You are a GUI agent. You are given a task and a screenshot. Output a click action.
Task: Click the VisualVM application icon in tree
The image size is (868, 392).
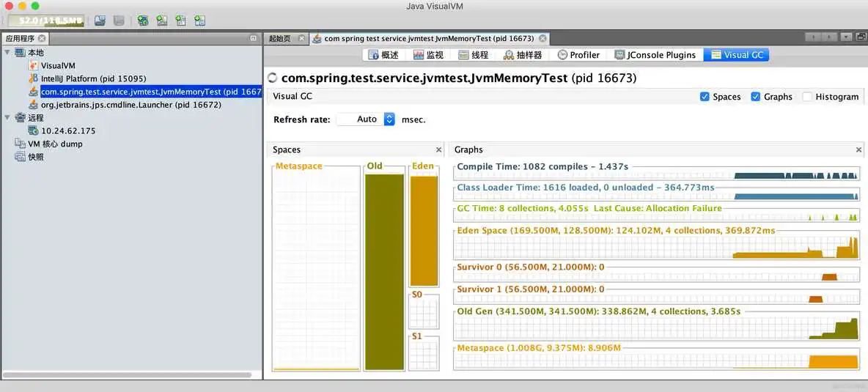tap(33, 65)
